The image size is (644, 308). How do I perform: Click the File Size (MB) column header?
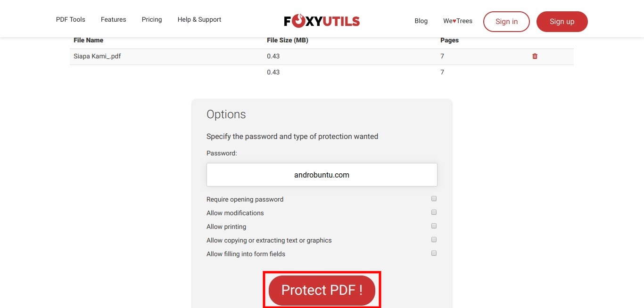[287, 40]
